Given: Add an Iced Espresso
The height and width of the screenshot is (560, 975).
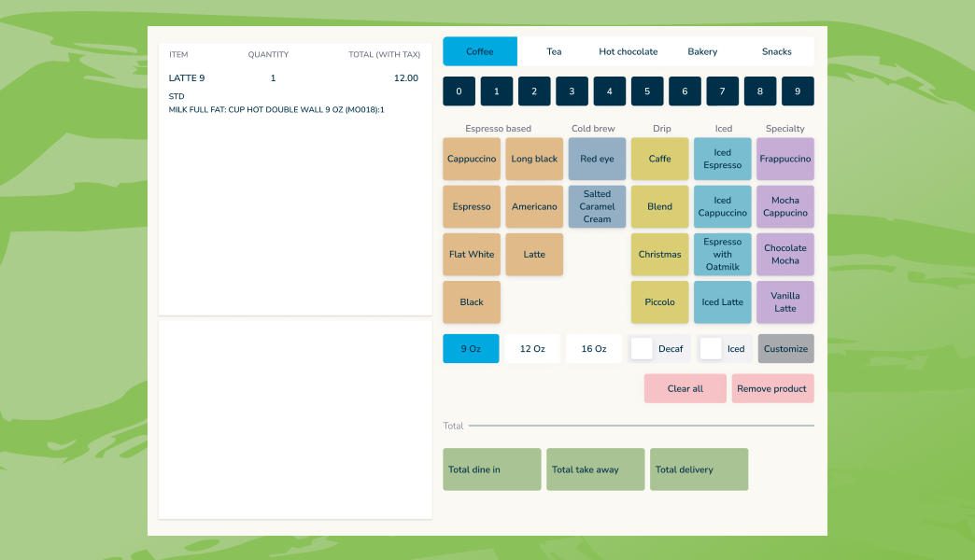Looking at the screenshot, I should (723, 159).
